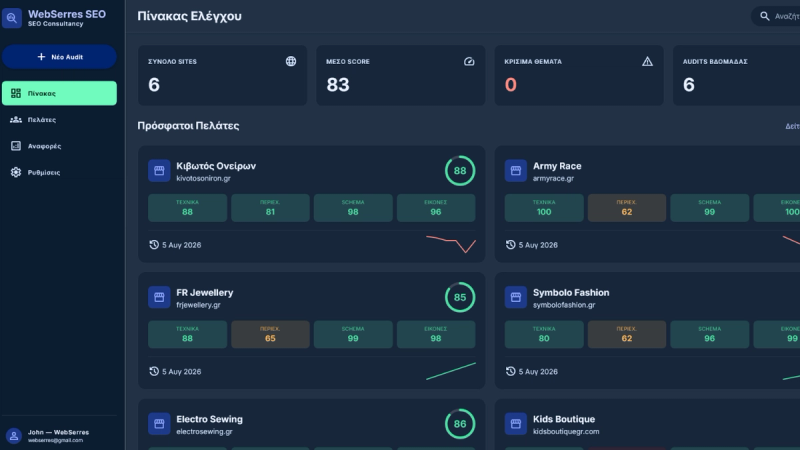Viewport: 800px width, 450px height.
Task: Open Ρυθμίσεις settings
Action: coord(59,172)
